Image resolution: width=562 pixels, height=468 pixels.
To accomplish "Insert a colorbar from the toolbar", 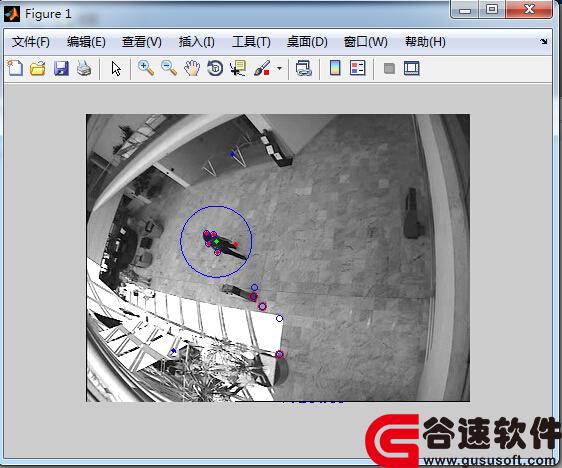I will [335, 68].
